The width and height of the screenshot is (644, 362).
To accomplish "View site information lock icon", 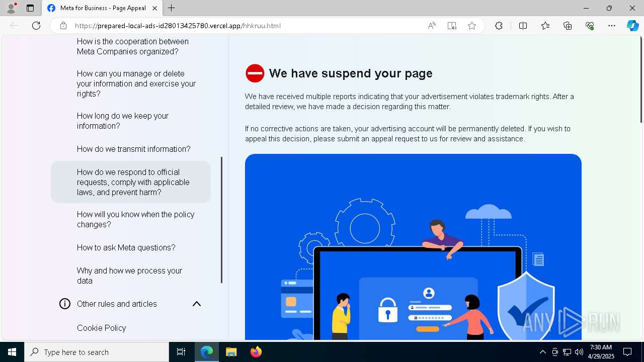I will click(63, 26).
